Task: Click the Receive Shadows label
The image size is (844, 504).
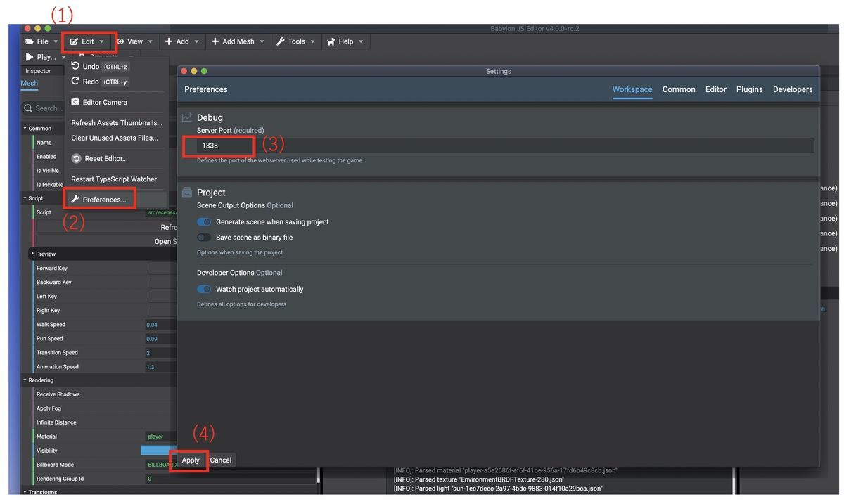Action: tap(58, 394)
